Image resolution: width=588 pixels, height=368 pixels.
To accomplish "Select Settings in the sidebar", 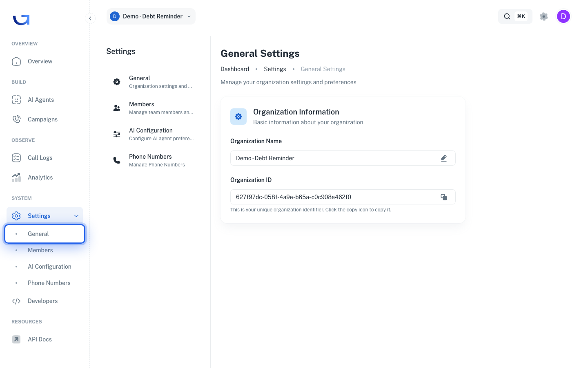I will 45,216.
